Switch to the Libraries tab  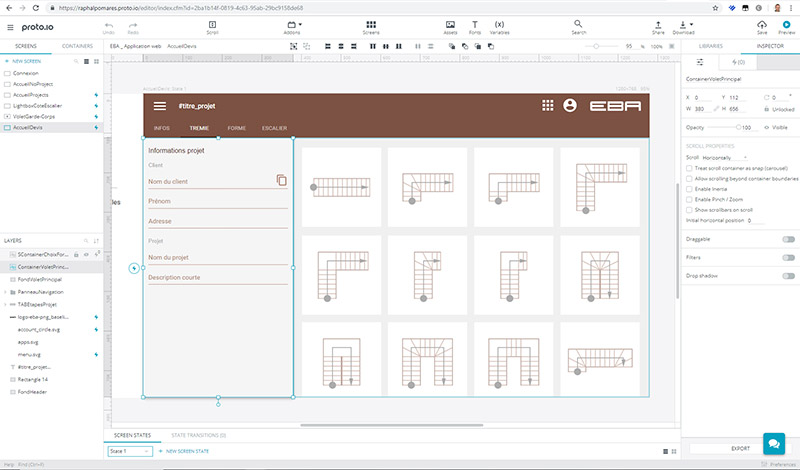point(711,46)
